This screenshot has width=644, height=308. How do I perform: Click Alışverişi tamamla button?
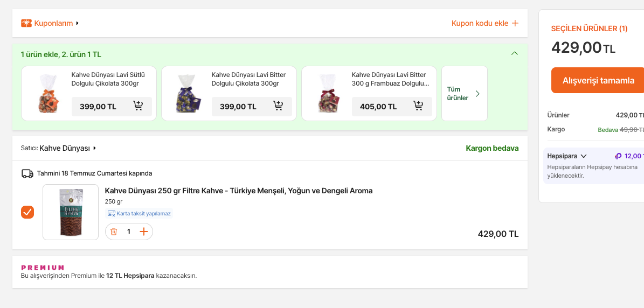(598, 80)
